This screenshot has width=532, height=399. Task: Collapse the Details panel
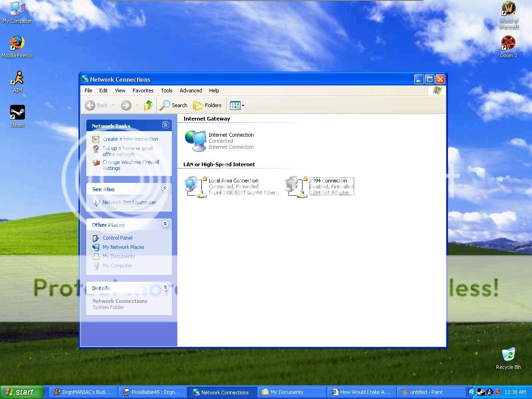pyautogui.click(x=165, y=287)
